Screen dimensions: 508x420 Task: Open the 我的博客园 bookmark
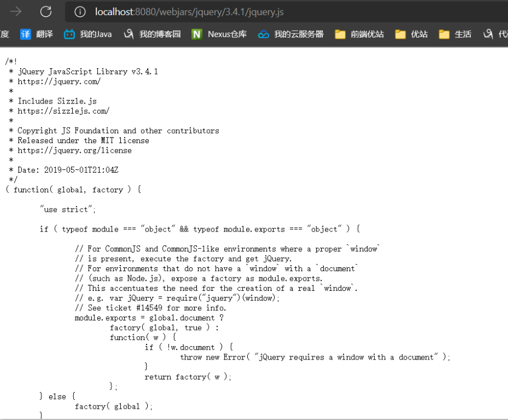tap(152, 34)
